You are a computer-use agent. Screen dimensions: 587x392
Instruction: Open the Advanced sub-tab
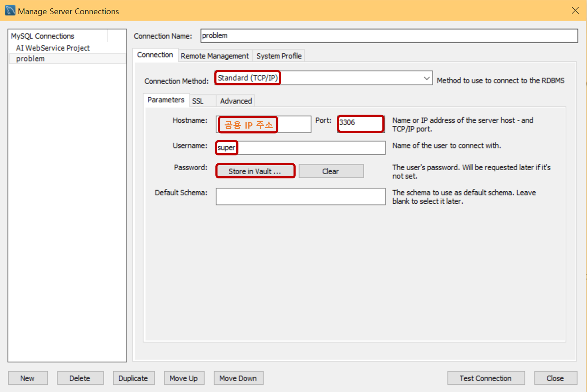[x=236, y=101]
